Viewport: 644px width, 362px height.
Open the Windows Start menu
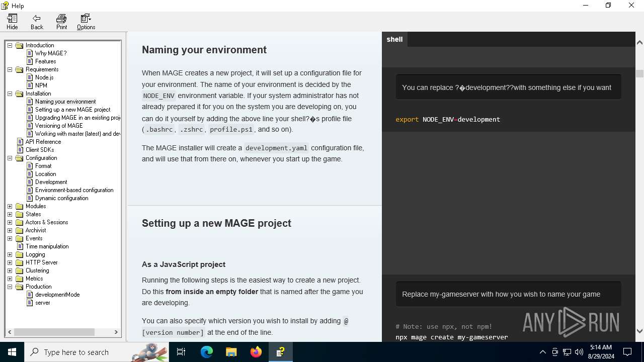(x=12, y=352)
